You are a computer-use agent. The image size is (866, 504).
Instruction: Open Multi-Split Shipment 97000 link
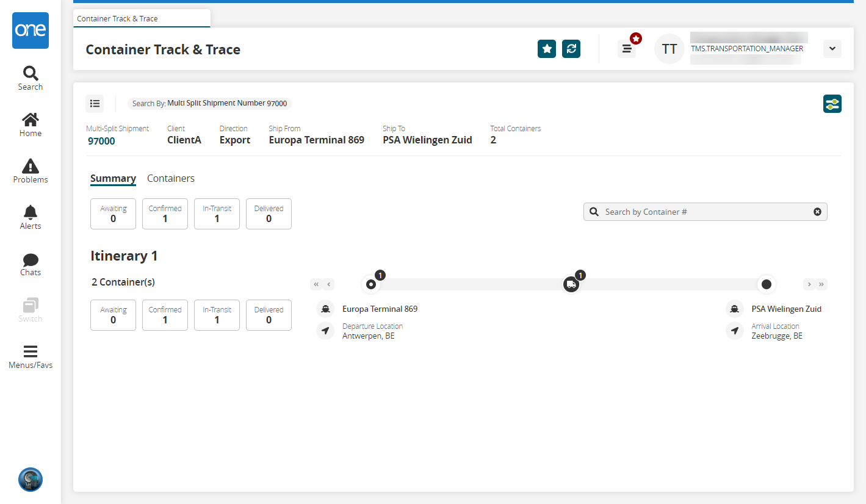(x=101, y=141)
